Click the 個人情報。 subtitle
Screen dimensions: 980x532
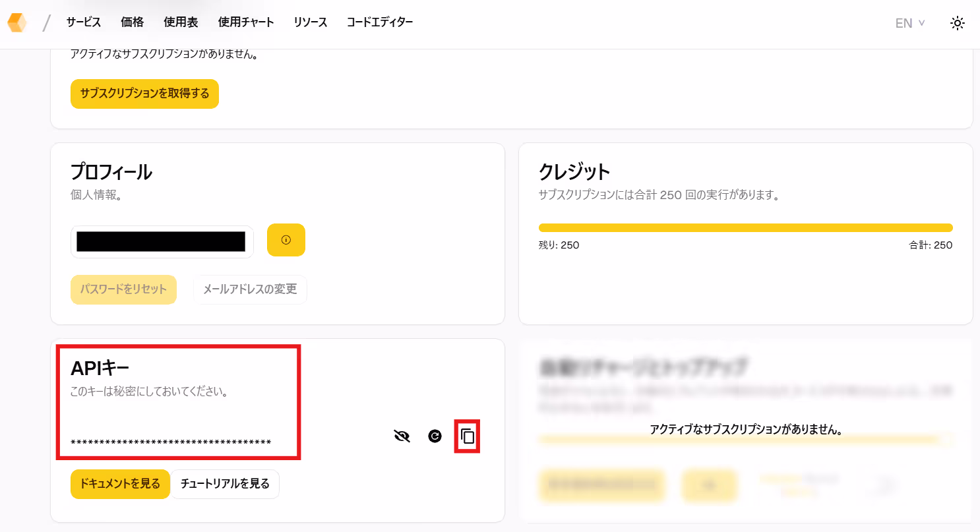click(x=96, y=196)
